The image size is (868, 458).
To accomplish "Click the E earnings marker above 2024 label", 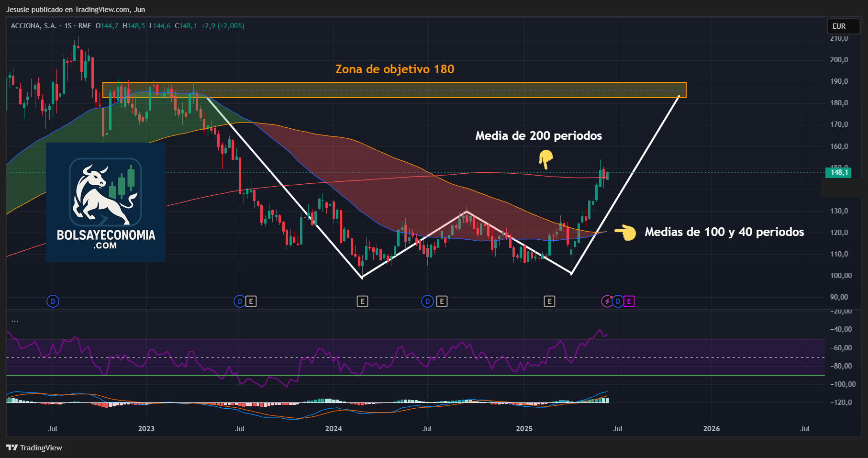I will point(362,301).
